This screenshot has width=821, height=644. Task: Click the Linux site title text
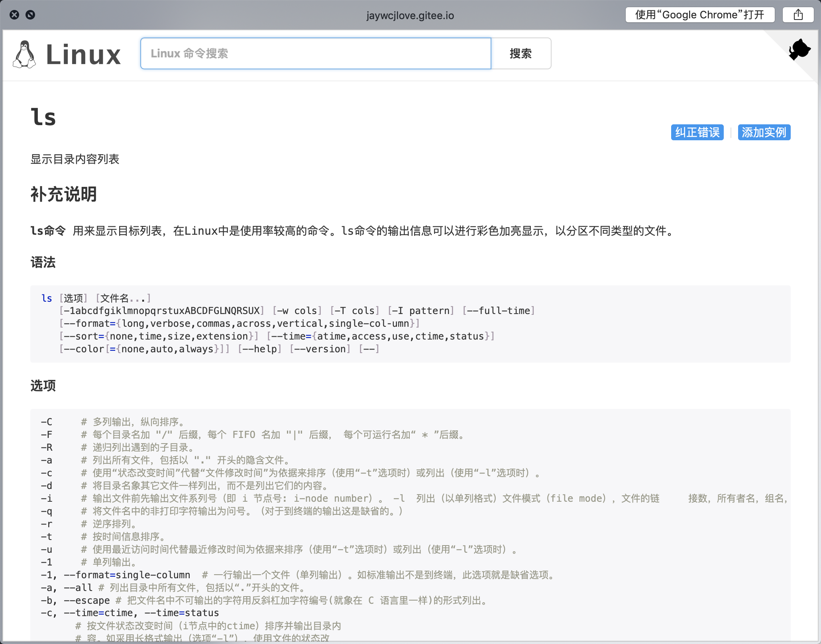[83, 55]
